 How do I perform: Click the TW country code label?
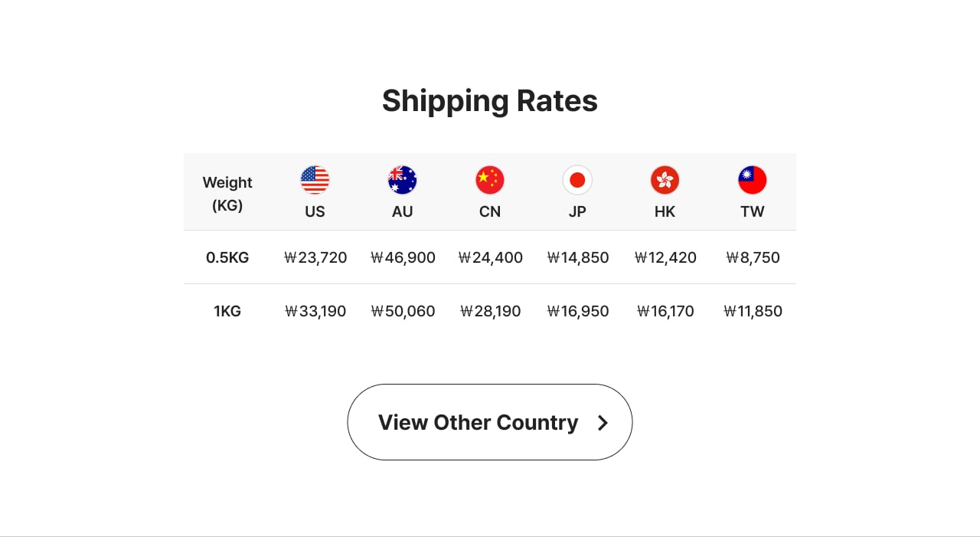coord(752,211)
